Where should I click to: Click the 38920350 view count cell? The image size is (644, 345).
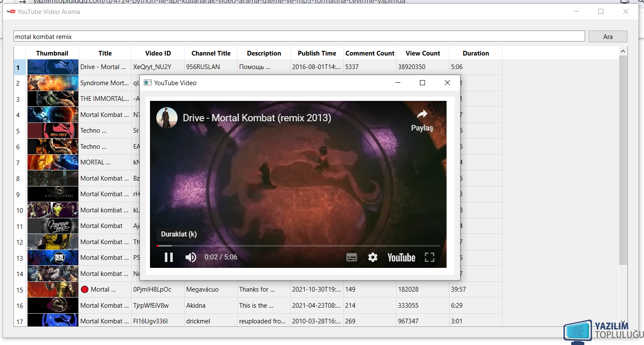coord(423,67)
